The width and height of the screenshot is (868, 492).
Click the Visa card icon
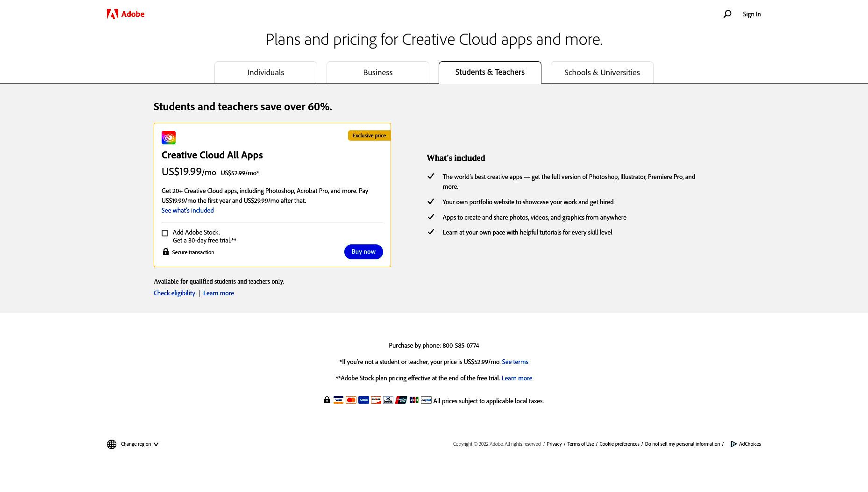click(x=338, y=400)
